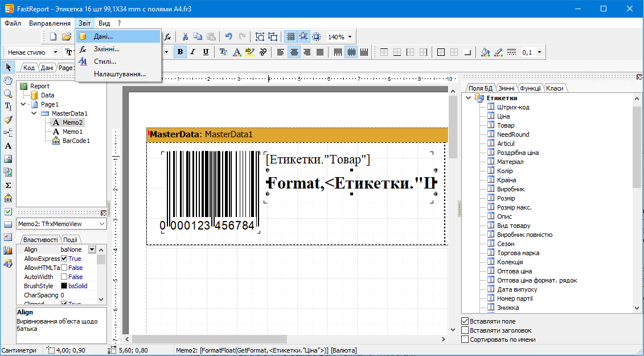Click the Copy icon
The width and height of the screenshot is (644, 356).
(x=197, y=36)
